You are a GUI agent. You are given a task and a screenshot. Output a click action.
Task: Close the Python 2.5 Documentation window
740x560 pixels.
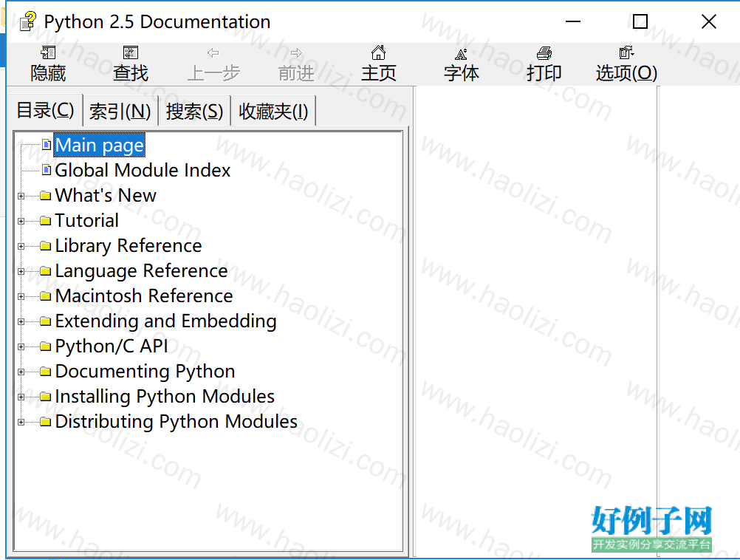708,21
